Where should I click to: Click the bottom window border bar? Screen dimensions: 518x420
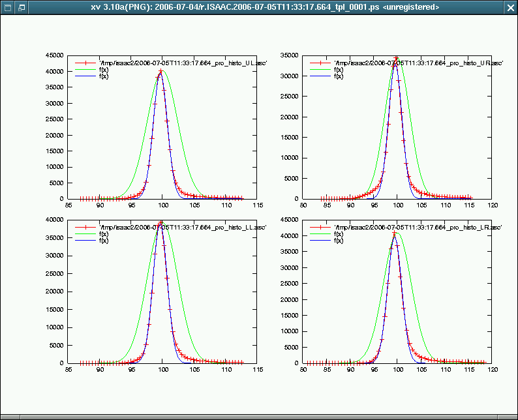point(259,417)
